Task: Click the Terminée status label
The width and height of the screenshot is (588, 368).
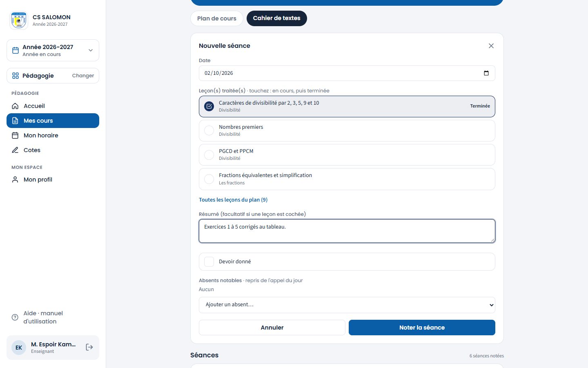Action: pos(480,106)
